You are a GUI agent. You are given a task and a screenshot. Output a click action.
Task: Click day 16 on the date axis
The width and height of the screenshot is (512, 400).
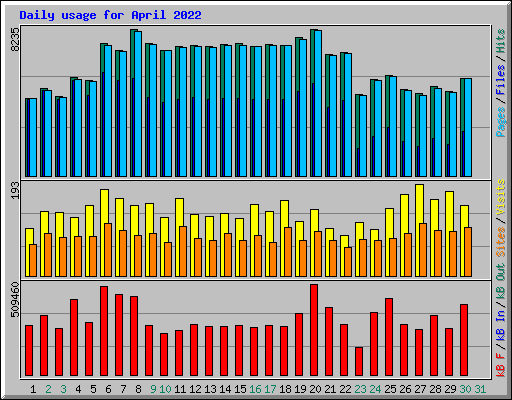click(255, 389)
